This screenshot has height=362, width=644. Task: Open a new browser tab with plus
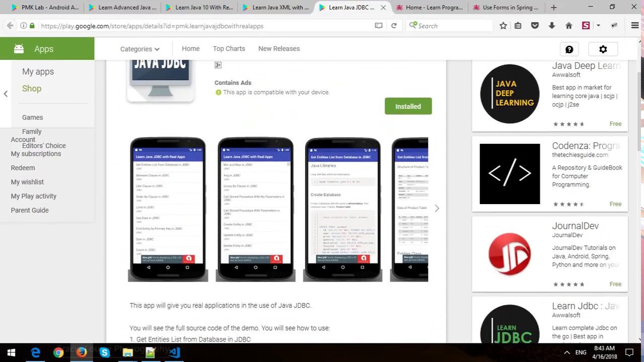click(x=553, y=8)
